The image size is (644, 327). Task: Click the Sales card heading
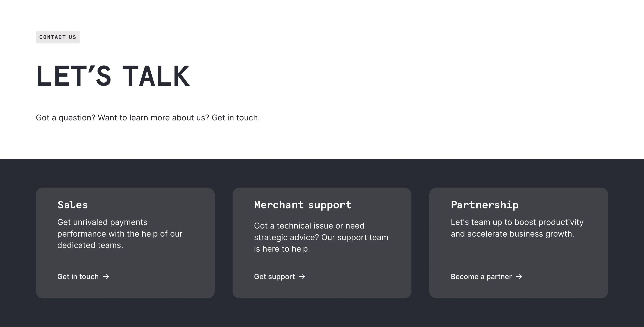tap(72, 205)
